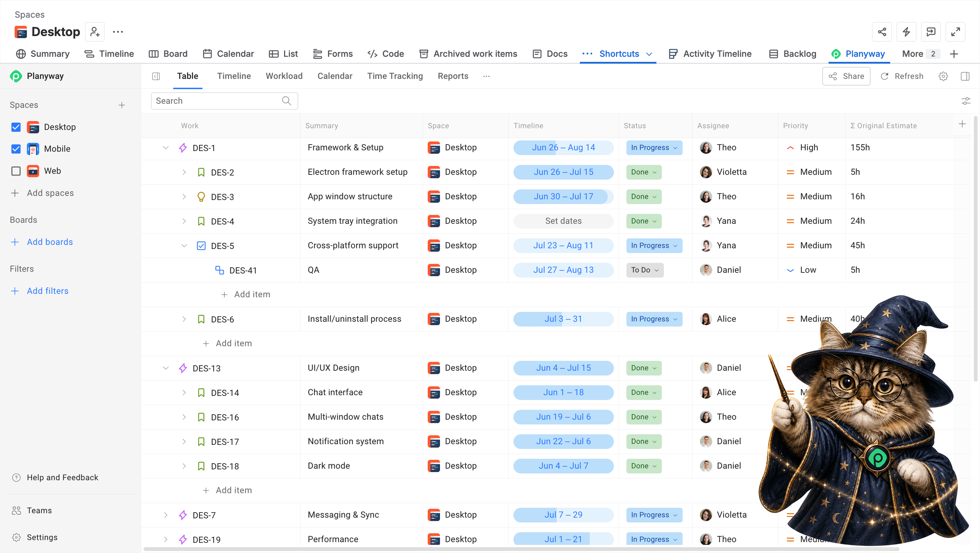Add a new view tab with plus icon
This screenshot has width=980, height=553.
(x=954, y=54)
